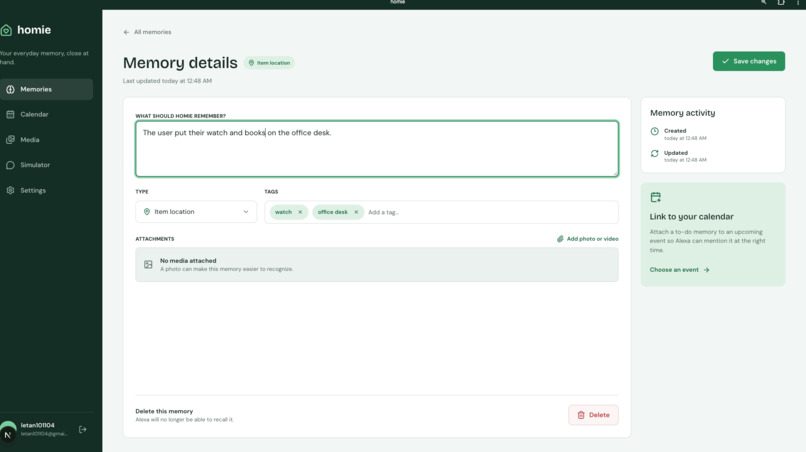This screenshot has width=806, height=452.
Task: Open the Type dropdown Item location
Action: click(196, 212)
